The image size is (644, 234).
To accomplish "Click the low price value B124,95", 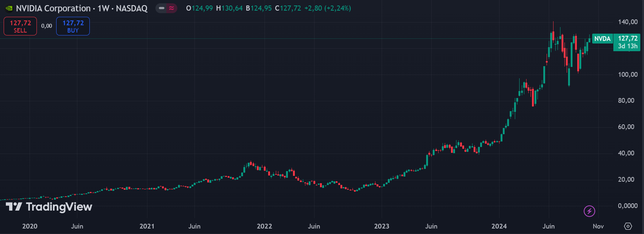I will coord(259,8).
